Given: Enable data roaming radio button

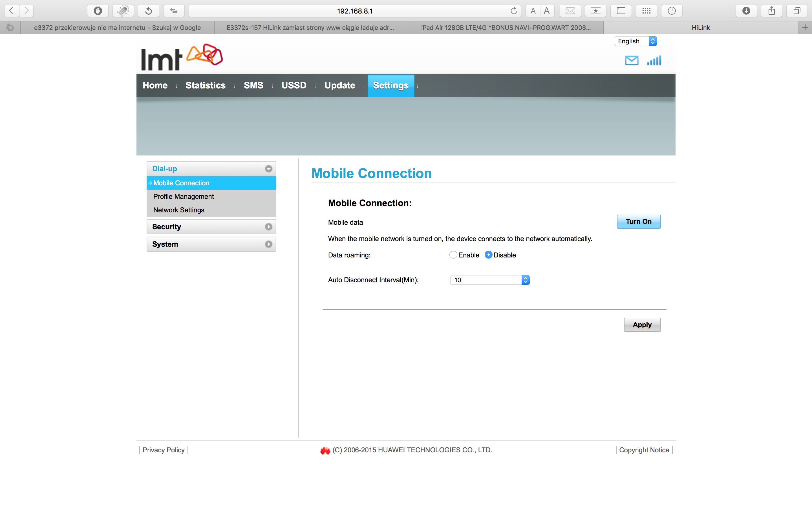Looking at the screenshot, I should pos(453,255).
